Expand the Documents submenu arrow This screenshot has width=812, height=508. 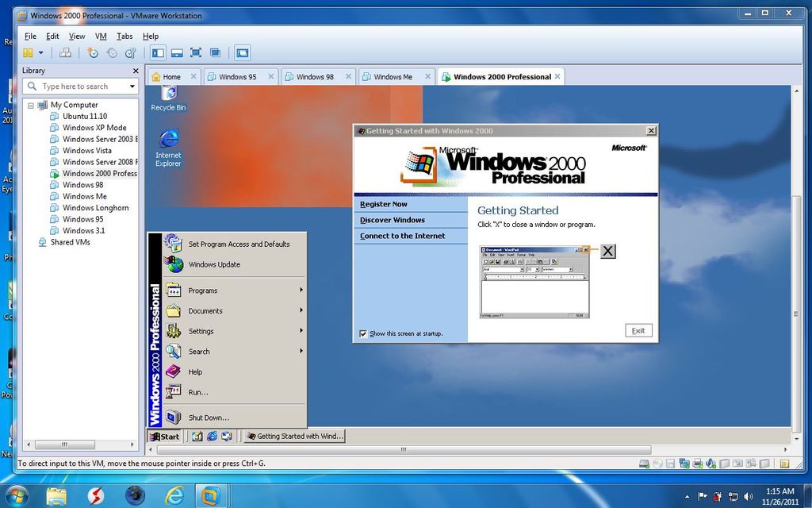pos(301,310)
